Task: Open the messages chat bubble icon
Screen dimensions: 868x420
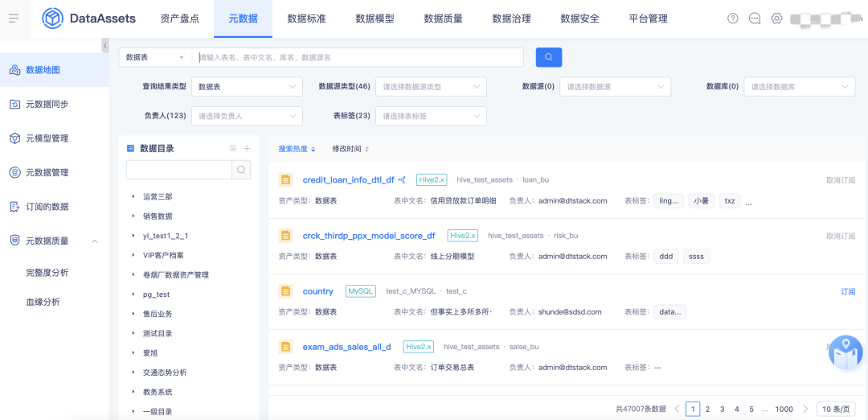Action: tap(754, 19)
